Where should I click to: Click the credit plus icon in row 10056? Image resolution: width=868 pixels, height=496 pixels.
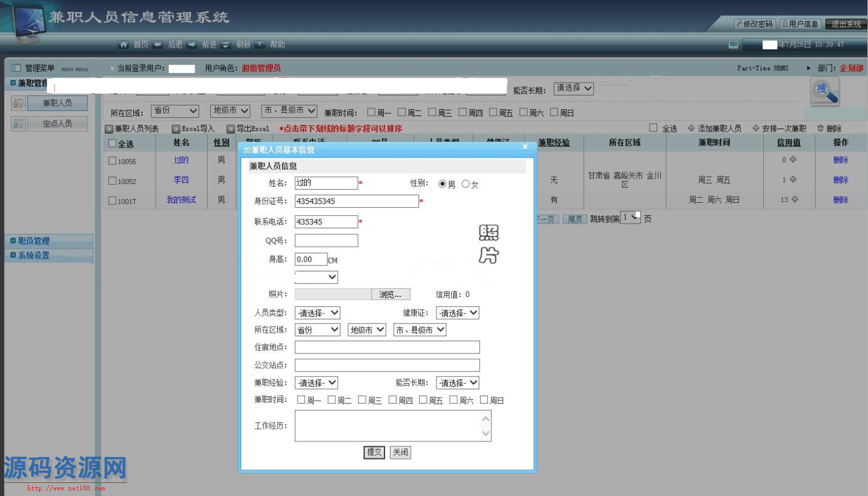coord(793,160)
